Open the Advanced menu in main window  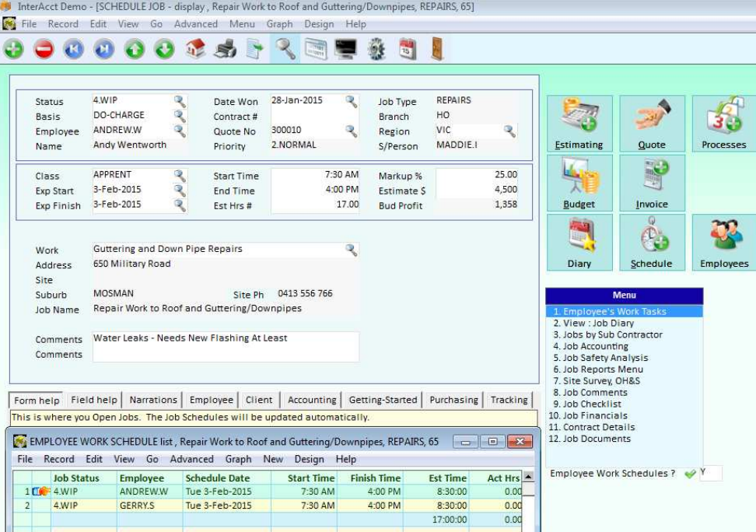(196, 23)
